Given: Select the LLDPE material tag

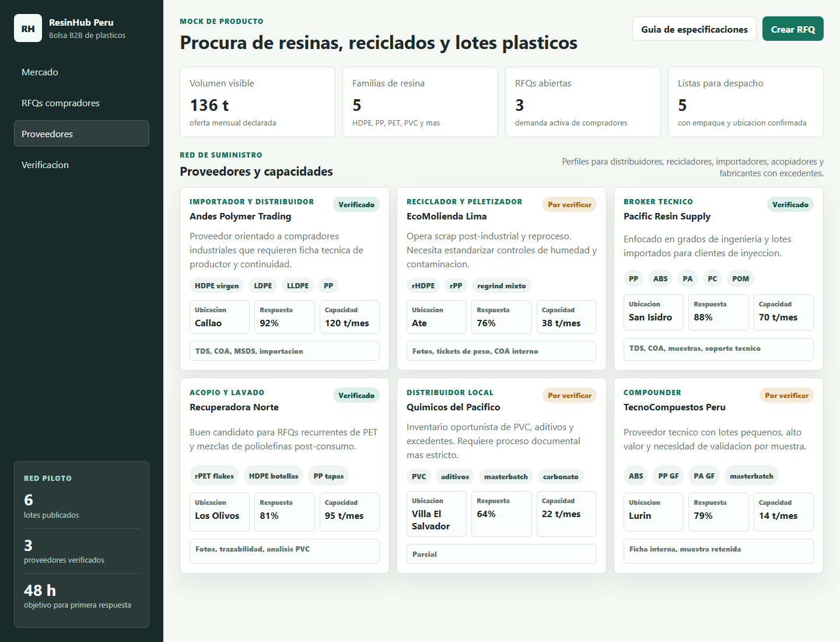Looking at the screenshot, I should 298,285.
